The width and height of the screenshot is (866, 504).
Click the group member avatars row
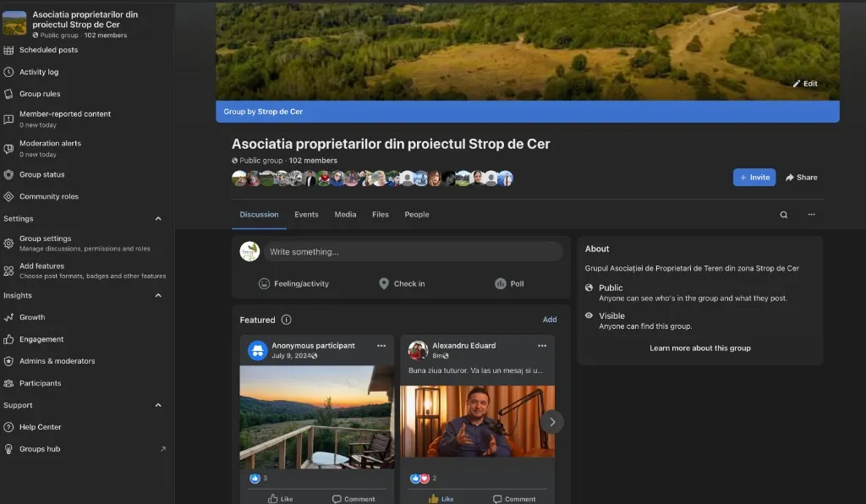pyautogui.click(x=372, y=178)
